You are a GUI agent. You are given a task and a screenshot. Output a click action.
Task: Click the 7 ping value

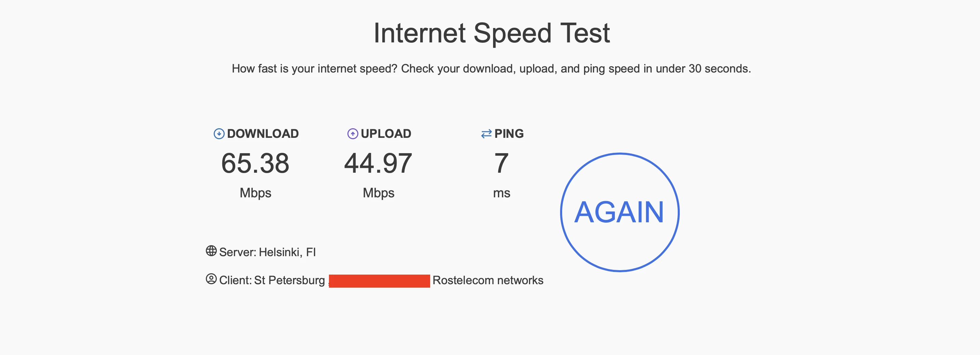(501, 163)
